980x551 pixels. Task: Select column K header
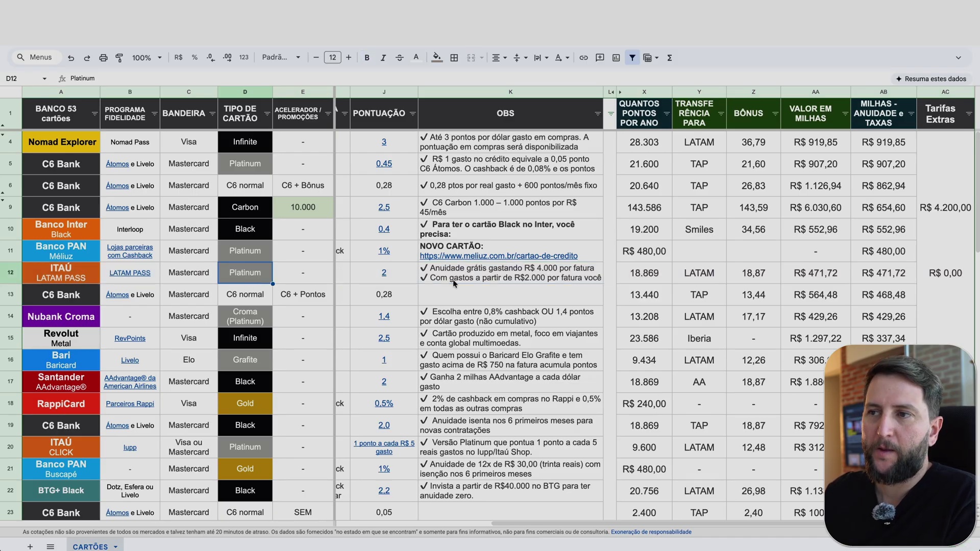(510, 92)
